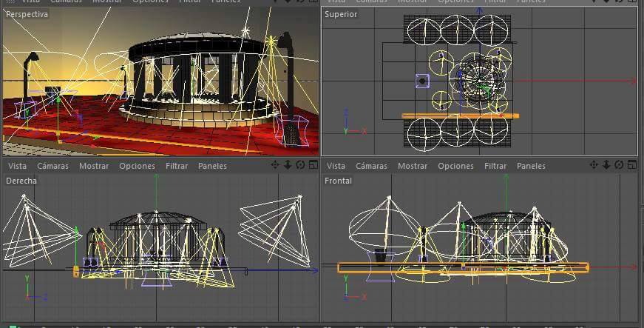Open Filtrar menu in the Derecha viewport
The image size is (644, 328).
[177, 166]
